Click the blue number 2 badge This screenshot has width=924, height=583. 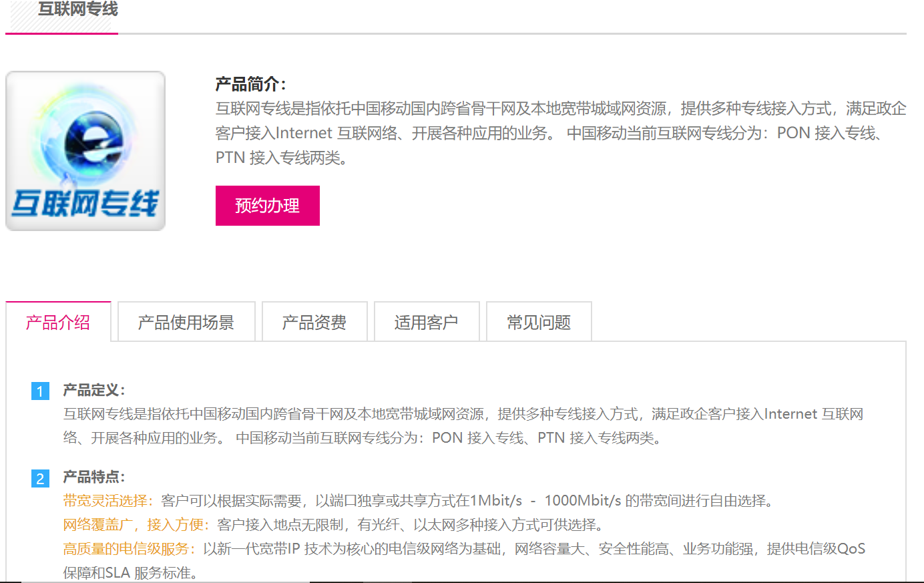click(40, 478)
